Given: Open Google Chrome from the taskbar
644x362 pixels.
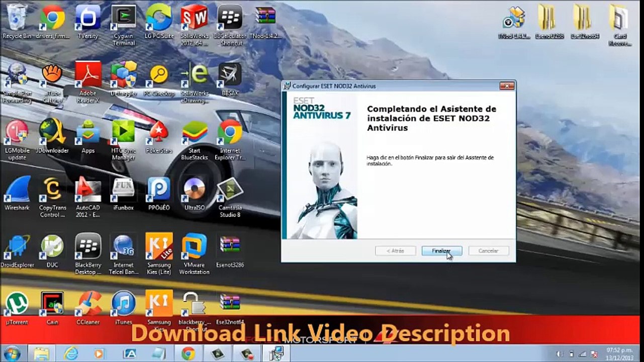Looking at the screenshot, I should click(189, 353).
